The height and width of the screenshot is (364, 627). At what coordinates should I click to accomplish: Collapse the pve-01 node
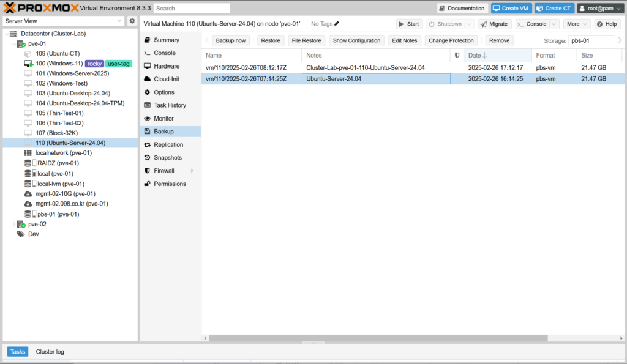(x=15, y=44)
